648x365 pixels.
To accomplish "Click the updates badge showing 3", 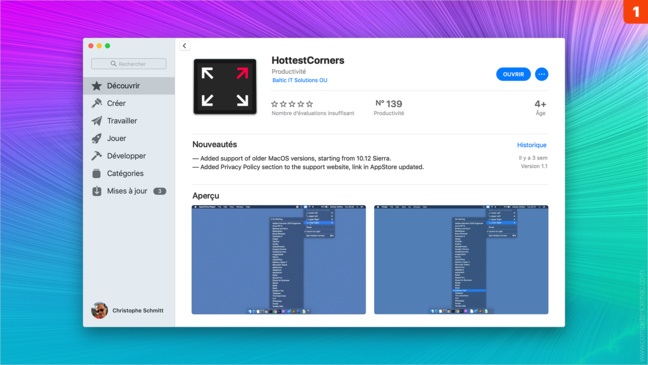I will 160,191.
